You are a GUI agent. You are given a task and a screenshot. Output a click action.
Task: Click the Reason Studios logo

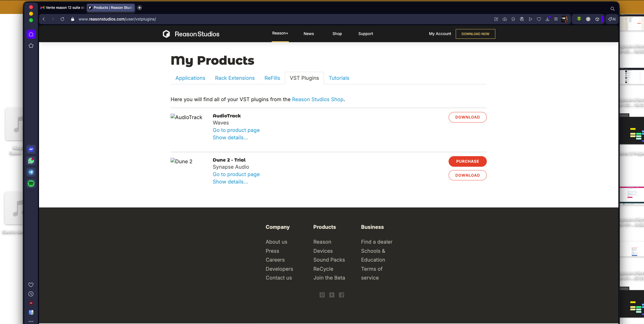191,34
